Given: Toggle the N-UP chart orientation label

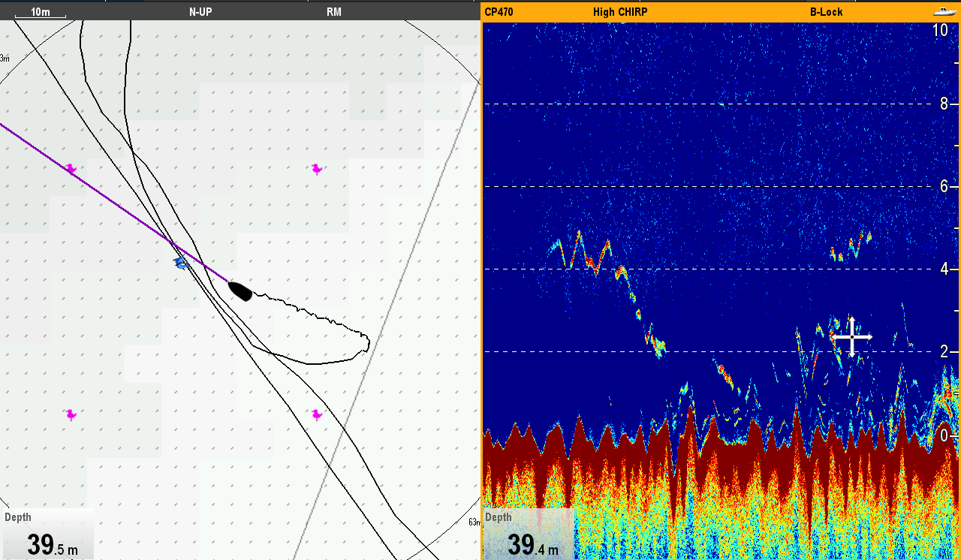Looking at the screenshot, I should click(x=200, y=12).
